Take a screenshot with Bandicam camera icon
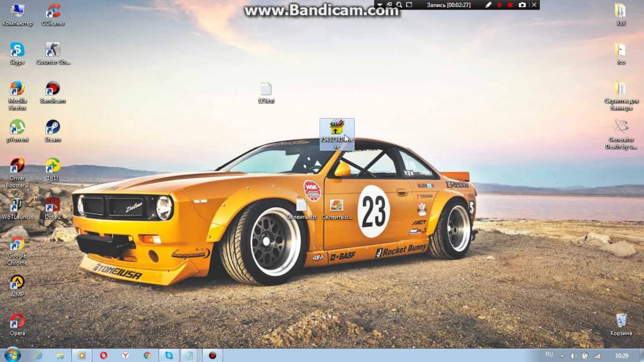The image size is (644, 362). (x=522, y=5)
